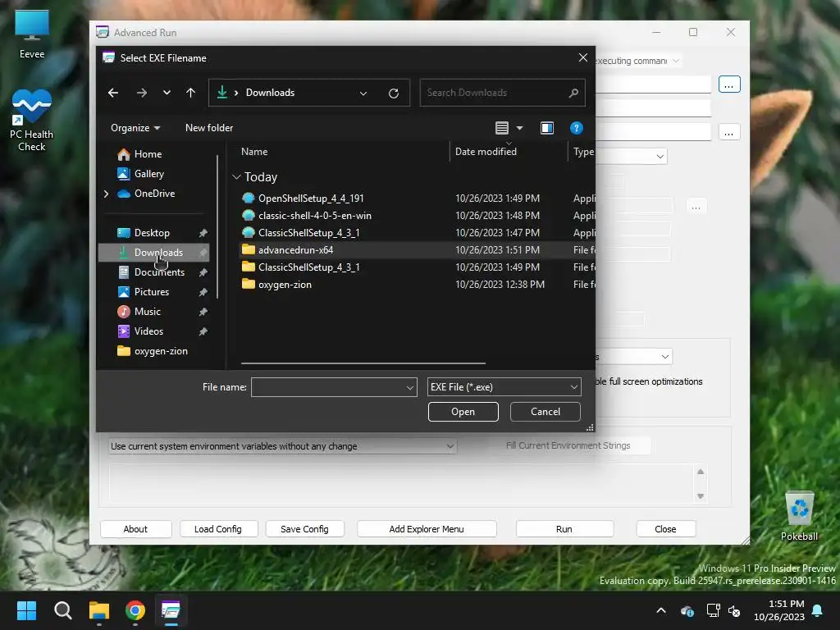Open the EXE File type dropdown
The height and width of the screenshot is (630, 840).
click(x=504, y=387)
